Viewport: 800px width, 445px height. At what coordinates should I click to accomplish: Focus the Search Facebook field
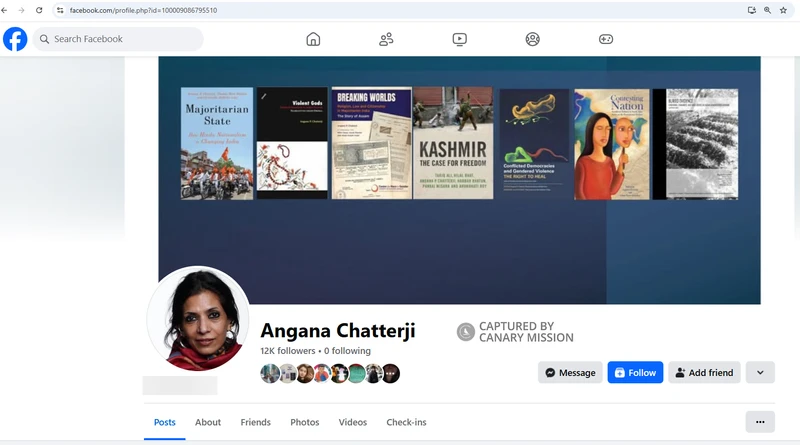coord(118,39)
